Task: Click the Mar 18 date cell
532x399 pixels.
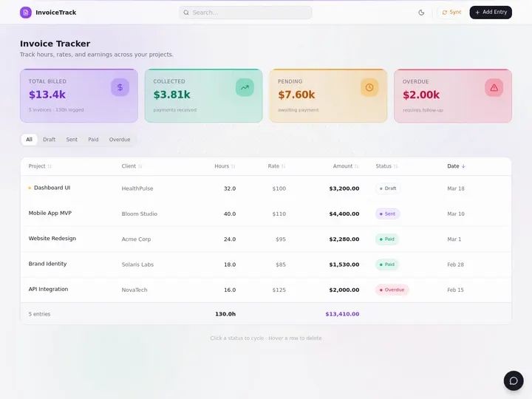Action: (x=456, y=188)
